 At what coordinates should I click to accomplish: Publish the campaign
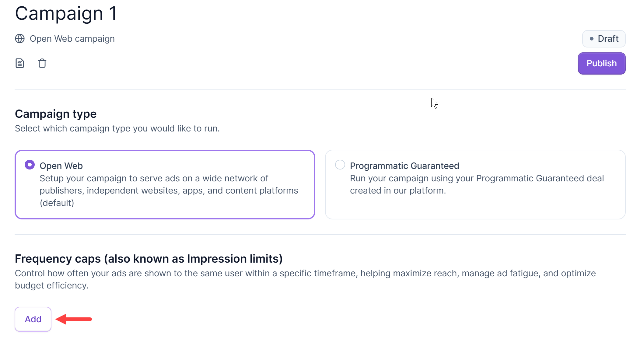tap(601, 63)
